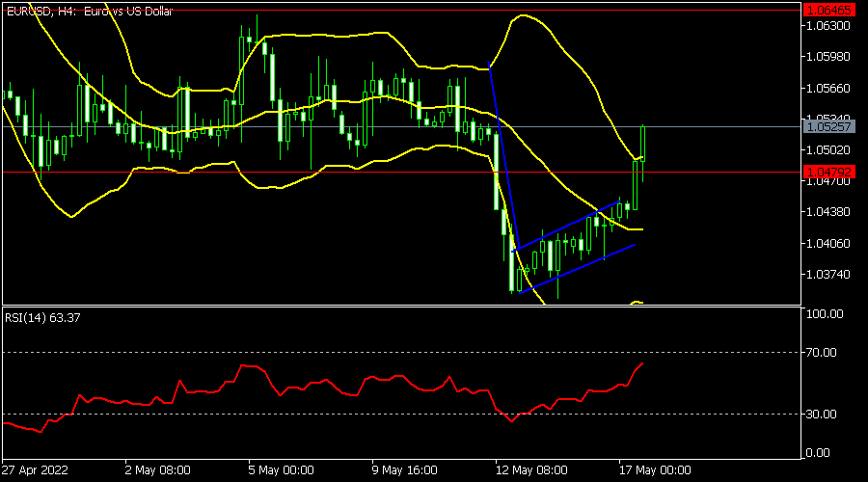Select the RSI 70.00 level label
Image resolution: width=868 pixels, height=482 pixels.
coord(821,353)
